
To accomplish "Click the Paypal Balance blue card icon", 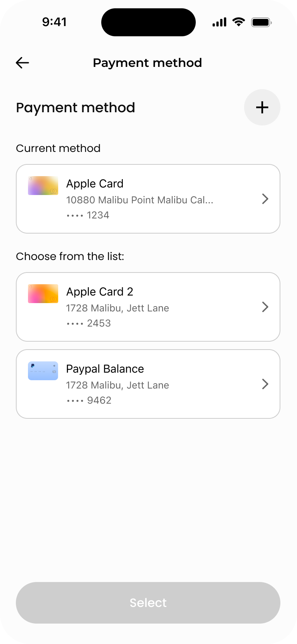I will point(43,371).
